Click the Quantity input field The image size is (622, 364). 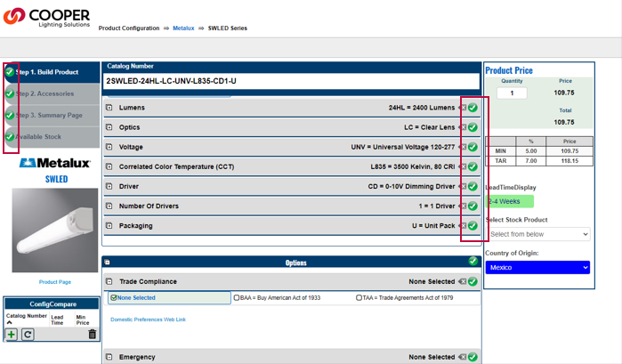click(x=512, y=93)
